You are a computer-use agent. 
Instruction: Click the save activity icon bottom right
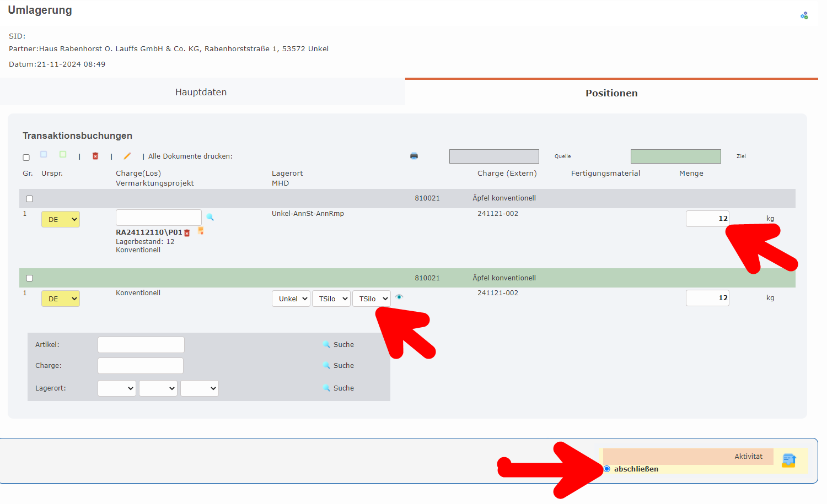pyautogui.click(x=789, y=460)
